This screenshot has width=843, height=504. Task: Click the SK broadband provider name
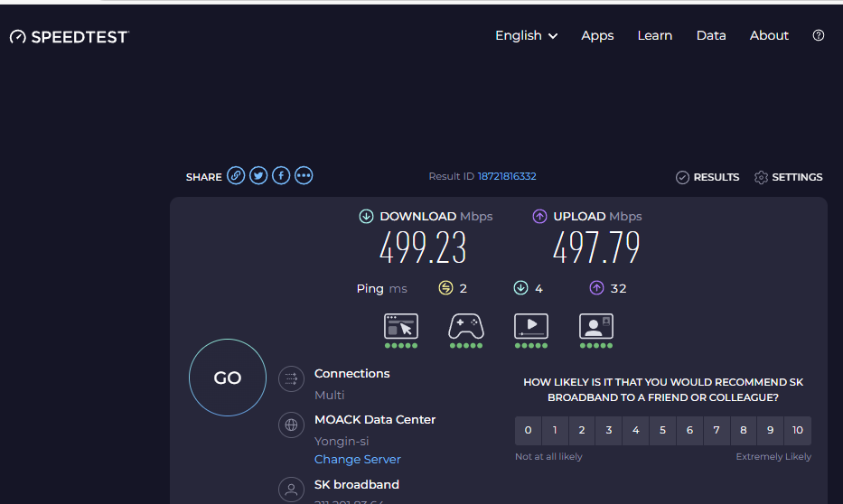point(357,485)
